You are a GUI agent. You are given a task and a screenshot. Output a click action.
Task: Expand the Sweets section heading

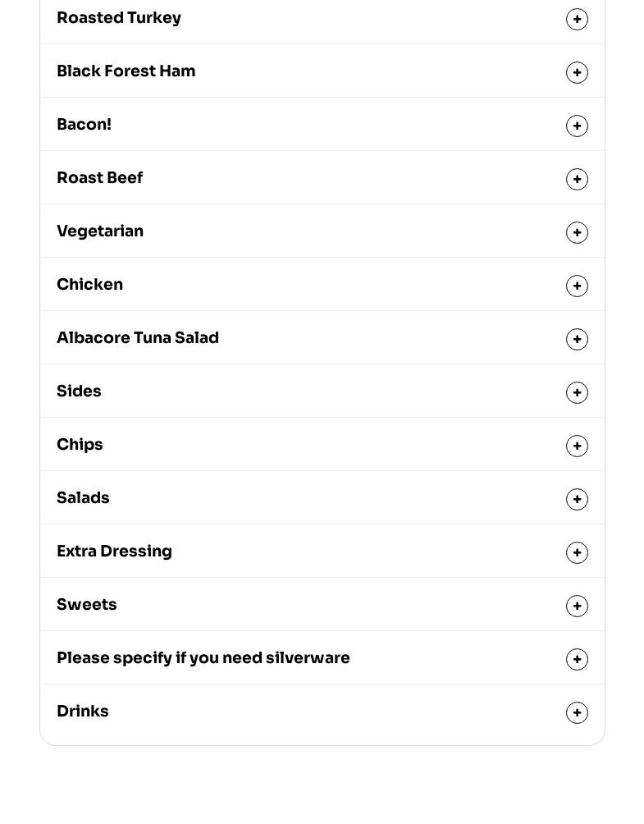[322, 605]
